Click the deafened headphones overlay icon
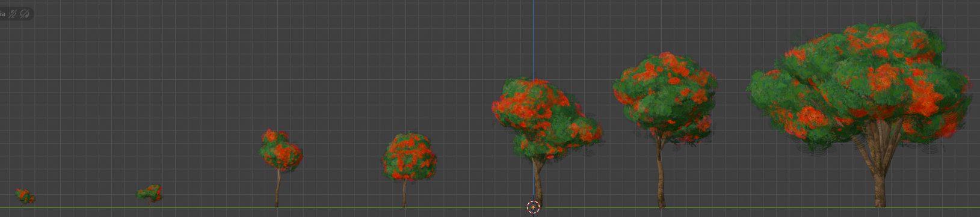 point(25,13)
